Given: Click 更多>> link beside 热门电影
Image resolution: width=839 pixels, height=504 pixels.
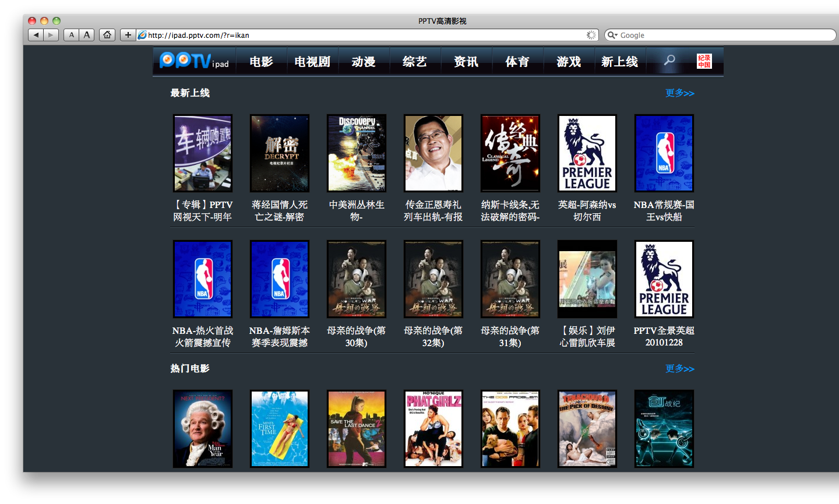Looking at the screenshot, I should coord(679,369).
